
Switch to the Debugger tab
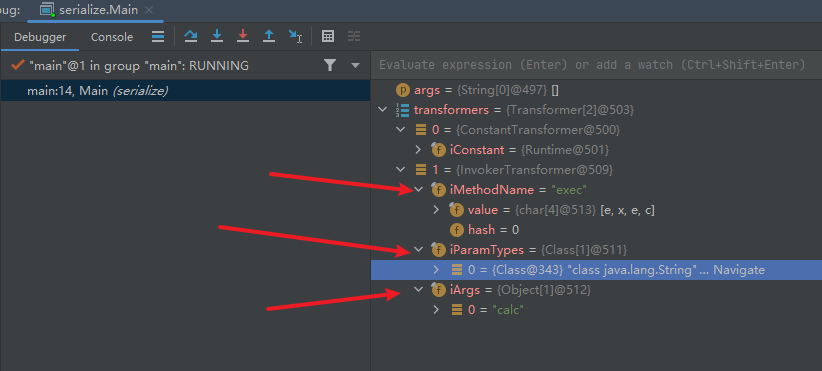click(40, 37)
